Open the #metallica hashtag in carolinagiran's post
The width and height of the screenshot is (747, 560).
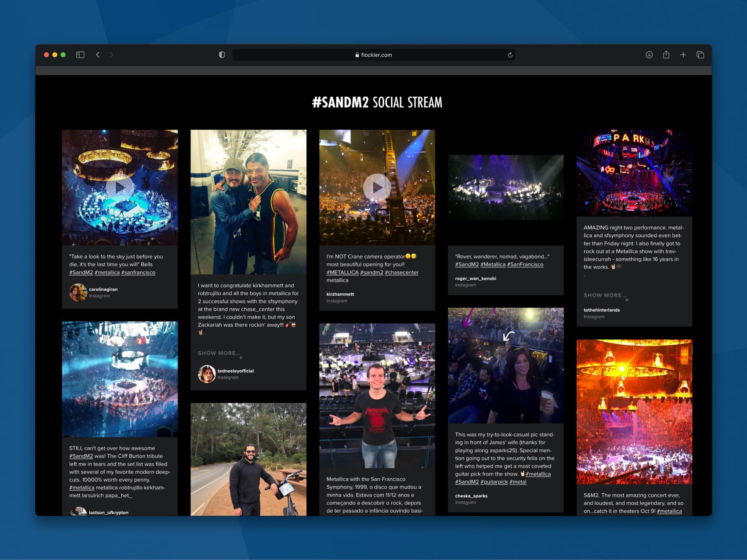click(x=107, y=273)
